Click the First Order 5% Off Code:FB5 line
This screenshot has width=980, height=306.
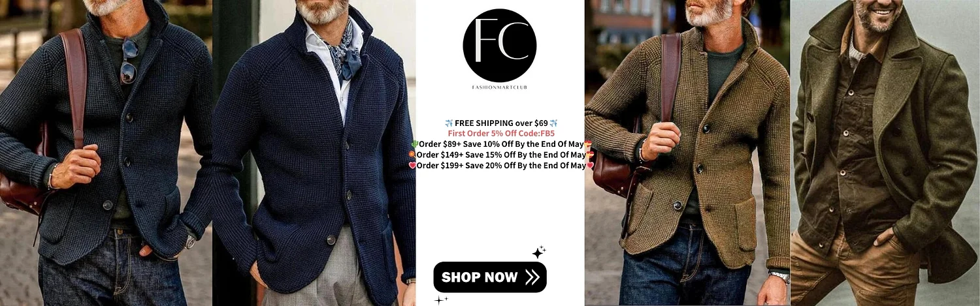click(x=501, y=134)
